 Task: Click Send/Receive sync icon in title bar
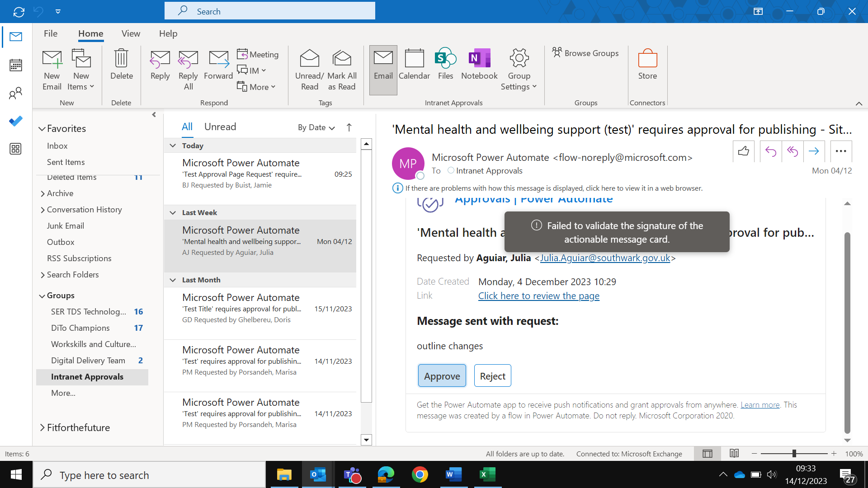19,12
